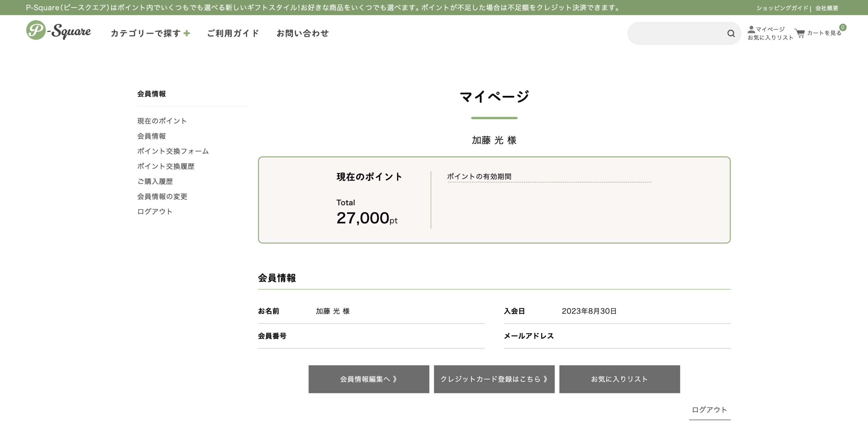Open 現在のポイント from the sidebar
Image resolution: width=868 pixels, height=435 pixels.
(x=161, y=121)
